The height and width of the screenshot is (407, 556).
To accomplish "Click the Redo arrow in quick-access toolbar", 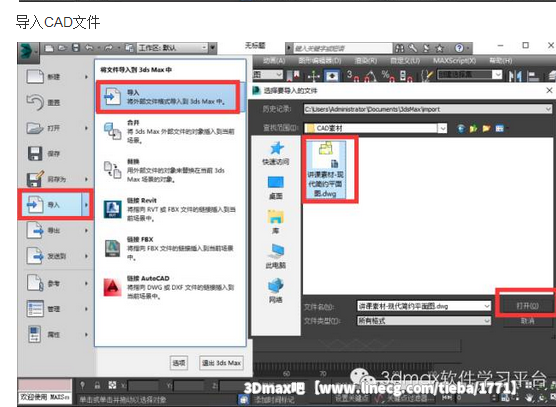I will point(109,48).
